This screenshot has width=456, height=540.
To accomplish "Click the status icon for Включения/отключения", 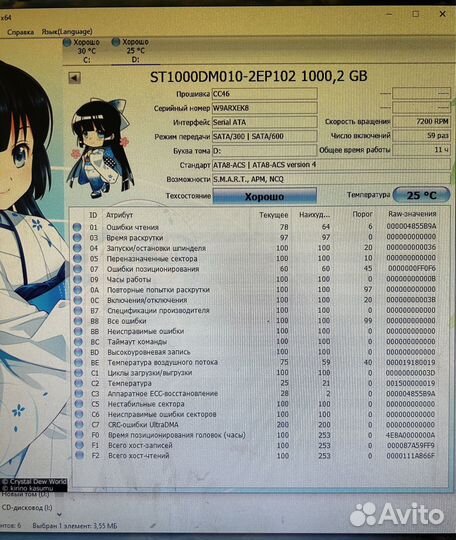I will pos(78,300).
